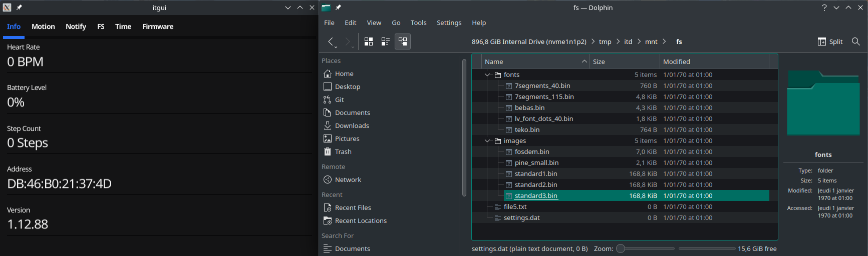Select the Details view mode button

[403, 41]
